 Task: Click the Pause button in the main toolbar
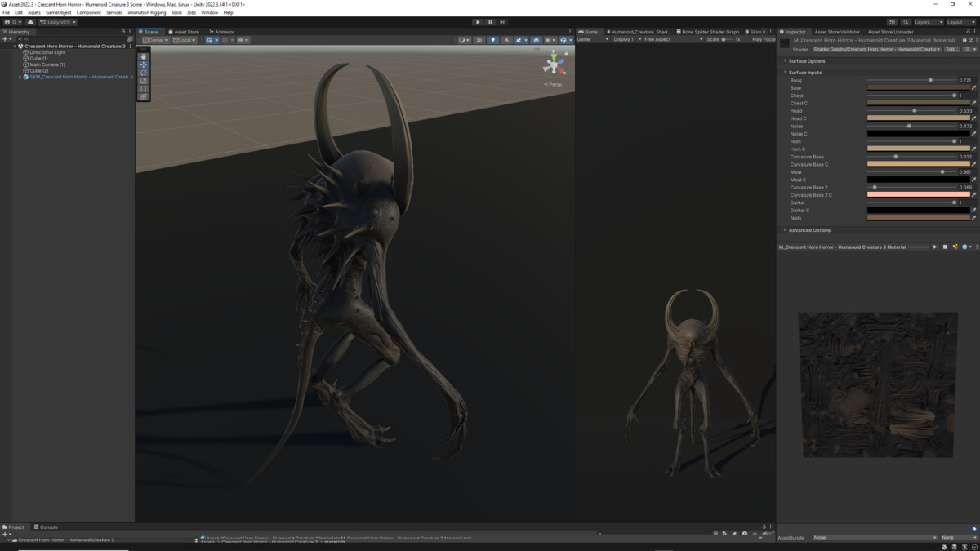(x=490, y=22)
